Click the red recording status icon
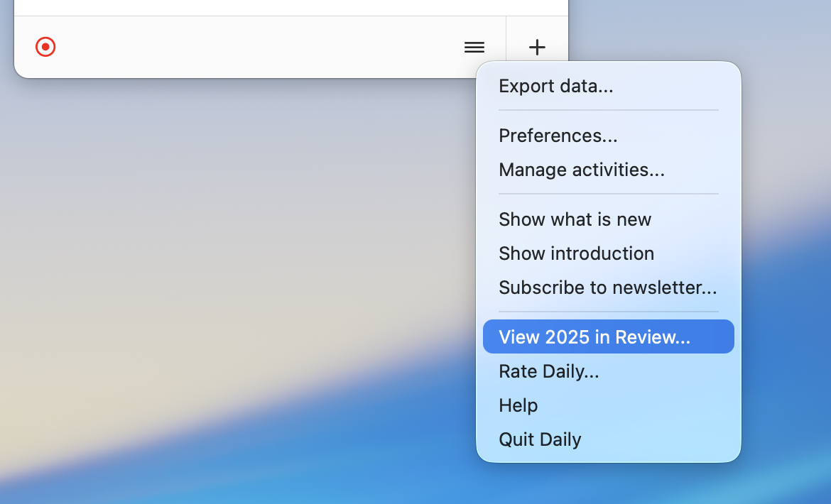The width and height of the screenshot is (831, 504). click(x=45, y=47)
